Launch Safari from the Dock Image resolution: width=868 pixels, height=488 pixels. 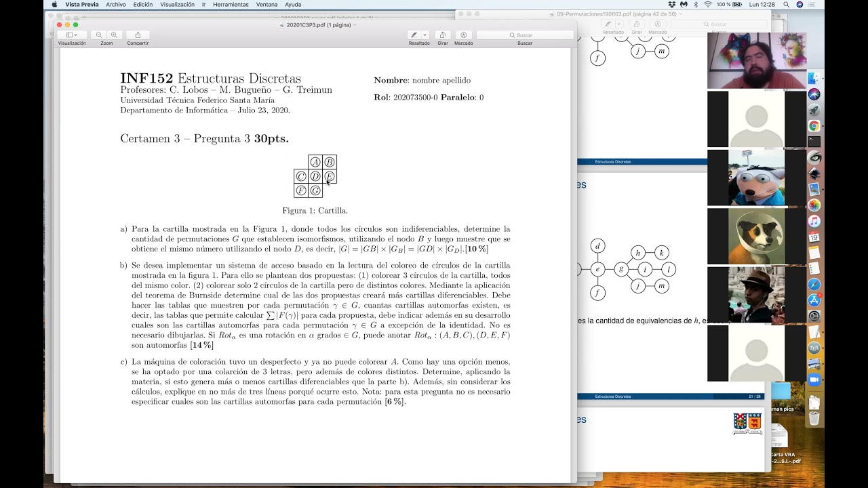click(814, 285)
